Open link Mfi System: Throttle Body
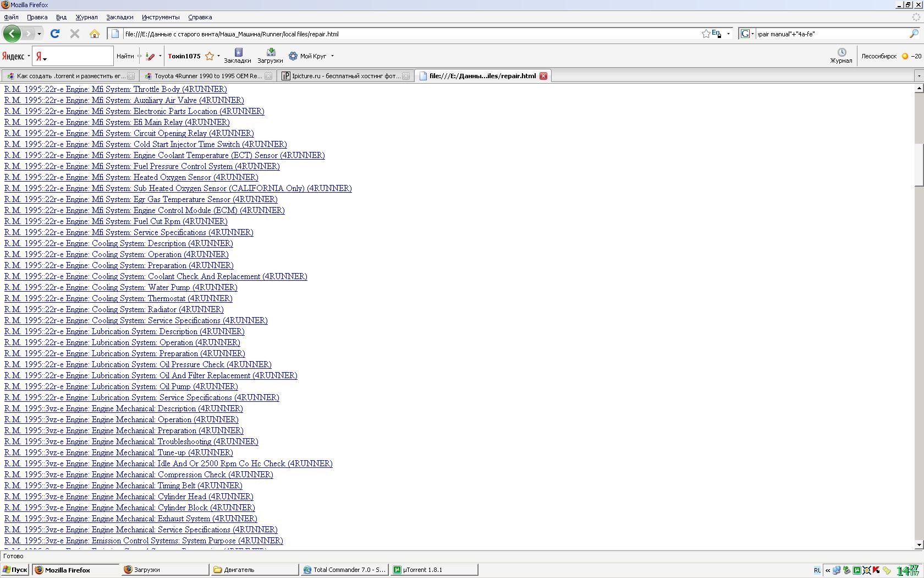 tap(116, 89)
